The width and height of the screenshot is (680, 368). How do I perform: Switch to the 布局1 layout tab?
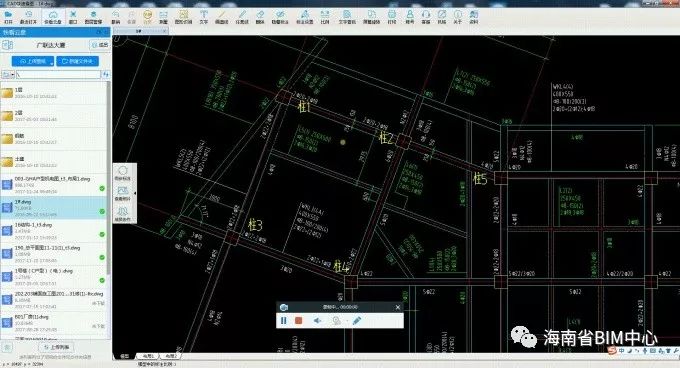[x=148, y=356]
